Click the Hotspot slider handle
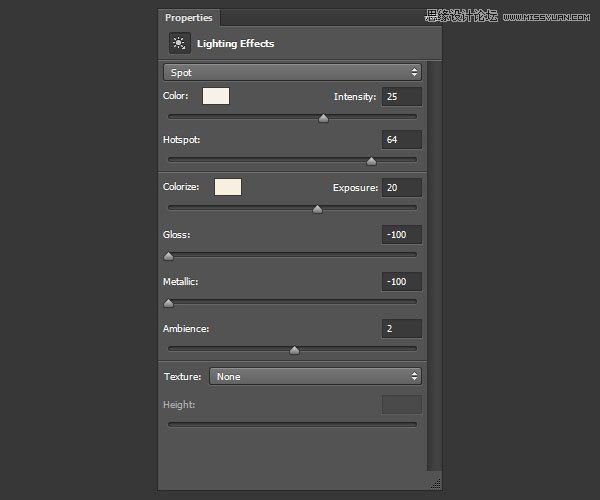600x500 pixels. (371, 161)
